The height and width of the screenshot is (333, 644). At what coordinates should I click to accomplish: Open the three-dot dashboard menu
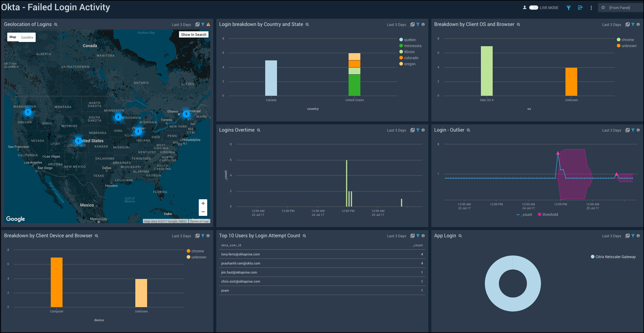point(591,8)
